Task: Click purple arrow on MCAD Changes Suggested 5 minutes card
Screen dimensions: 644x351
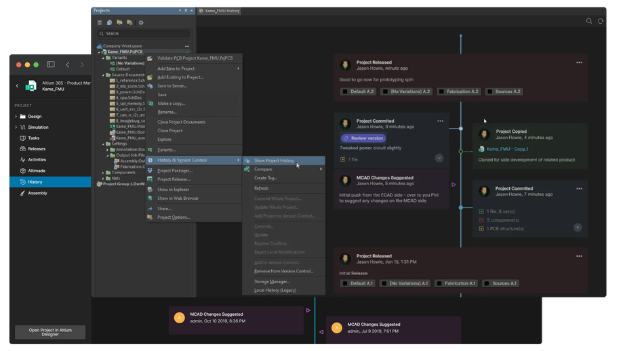Action: [454, 185]
